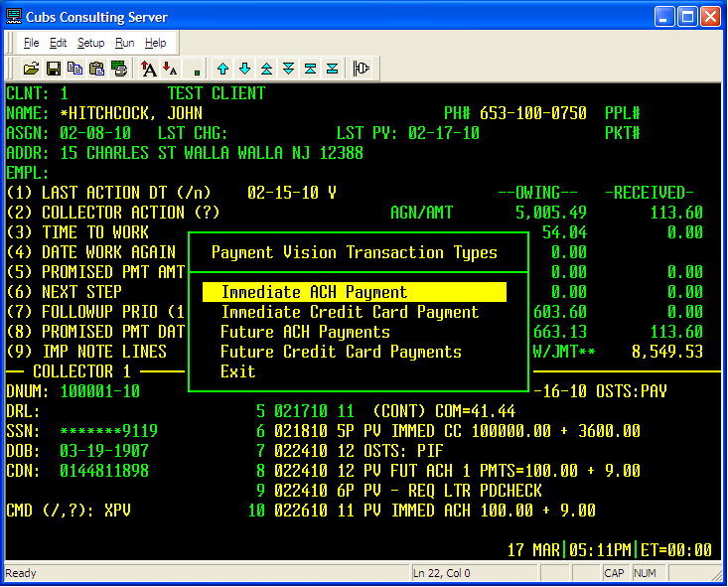Click the single up arrow toolbar icon
Image resolution: width=728 pixels, height=587 pixels.
coord(222,69)
